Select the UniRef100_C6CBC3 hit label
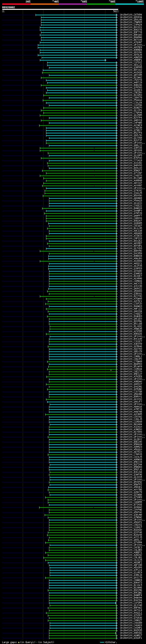Viewport: 146px width, 644px height. click(131, 548)
